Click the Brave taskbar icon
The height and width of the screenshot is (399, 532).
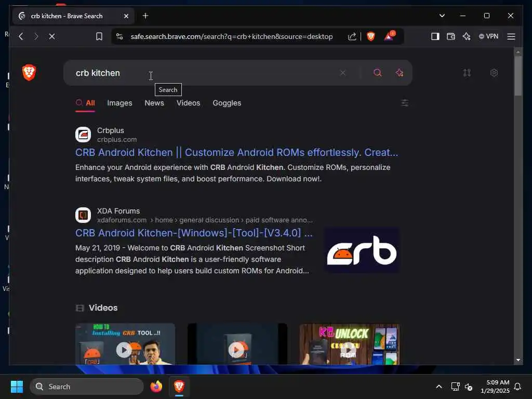coord(179,387)
